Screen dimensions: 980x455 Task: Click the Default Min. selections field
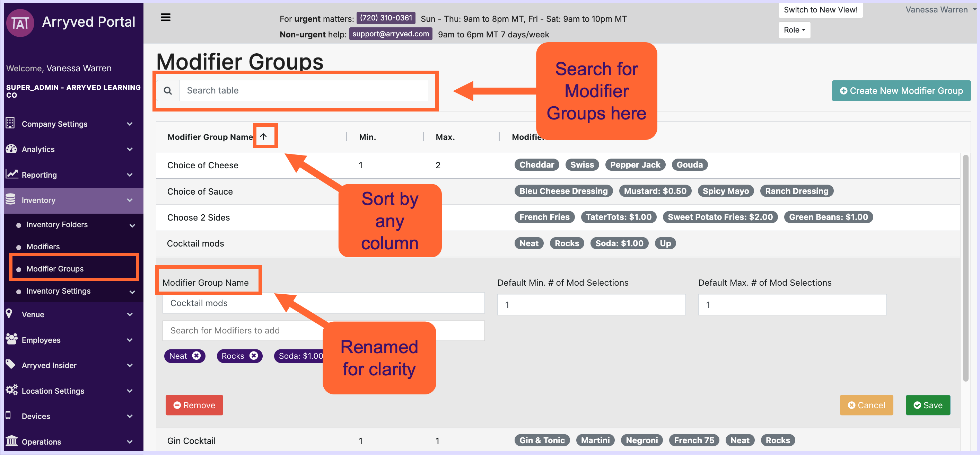point(591,304)
